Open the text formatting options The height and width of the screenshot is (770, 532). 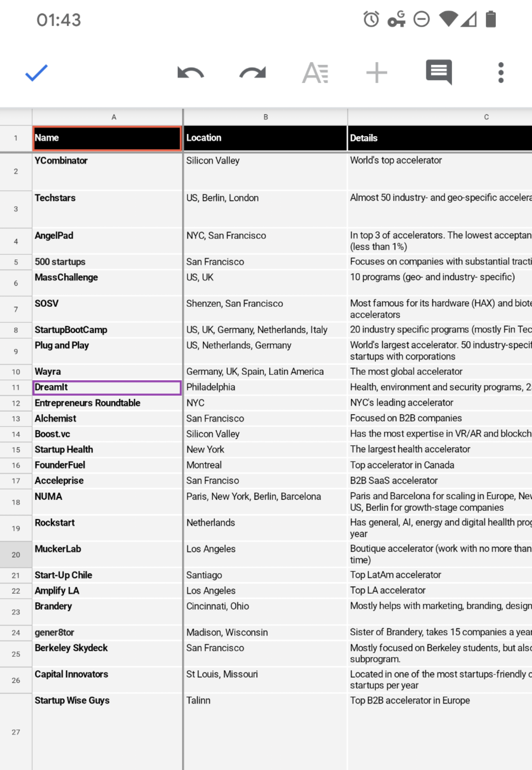click(315, 73)
